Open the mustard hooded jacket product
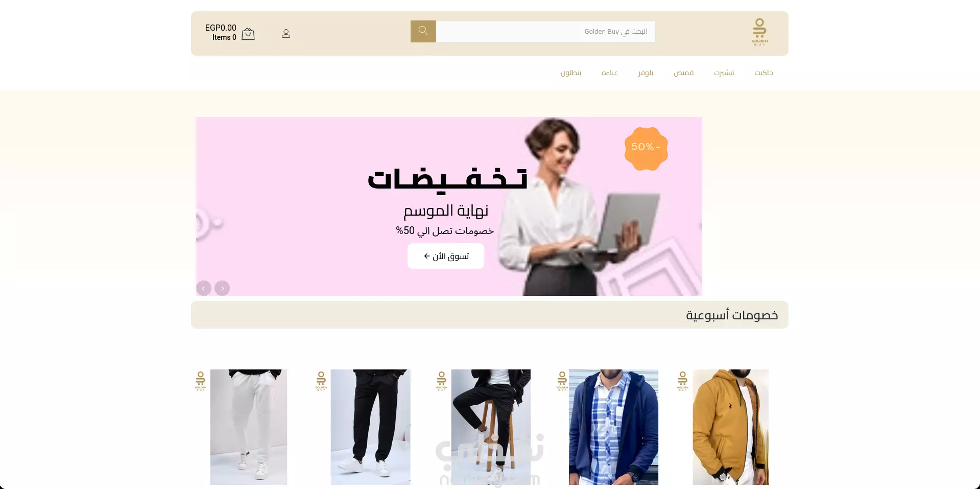This screenshot has height=489, width=980. coord(730,427)
